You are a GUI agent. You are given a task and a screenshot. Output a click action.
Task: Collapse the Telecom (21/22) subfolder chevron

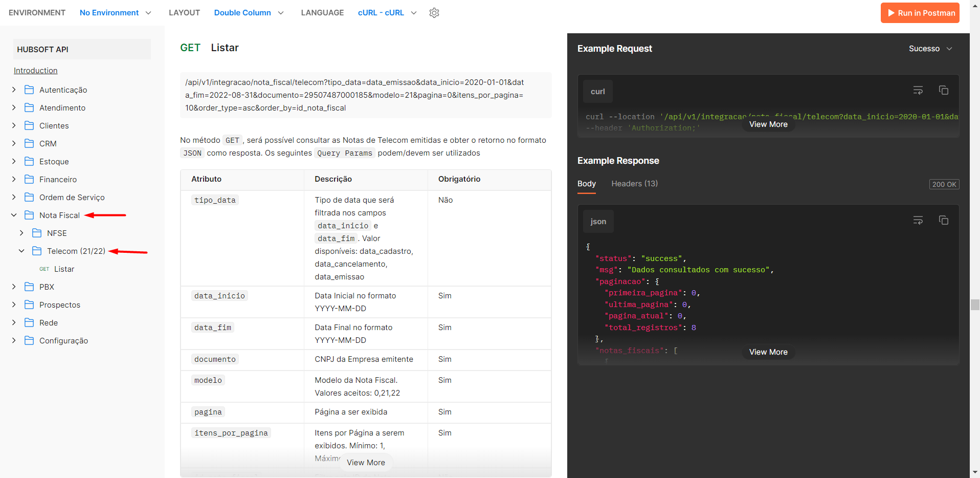21,251
